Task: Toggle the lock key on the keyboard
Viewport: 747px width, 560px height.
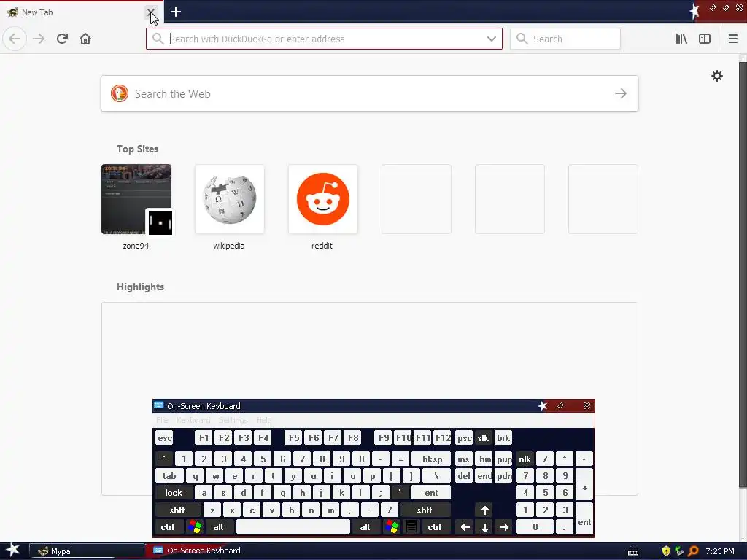Action: tap(174, 493)
